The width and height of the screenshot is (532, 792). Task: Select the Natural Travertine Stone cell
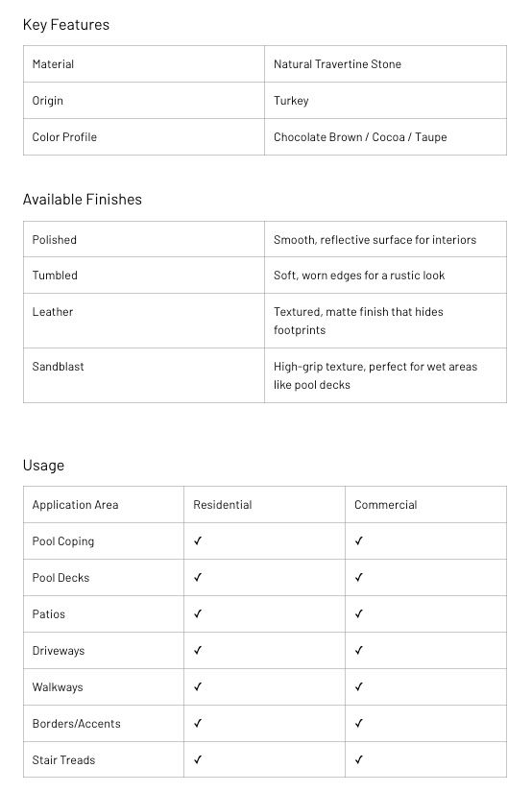(x=385, y=64)
